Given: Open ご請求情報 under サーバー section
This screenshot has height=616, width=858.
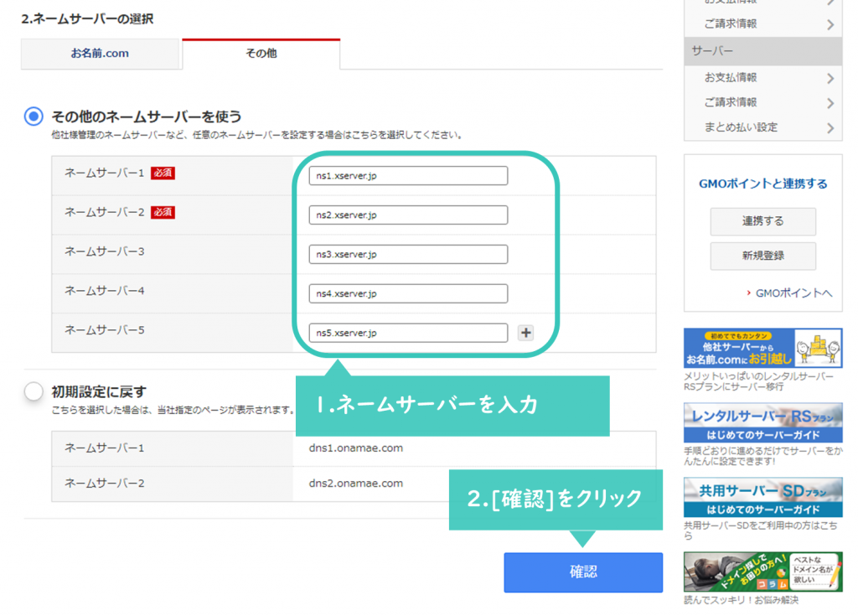Looking at the screenshot, I should 731,102.
